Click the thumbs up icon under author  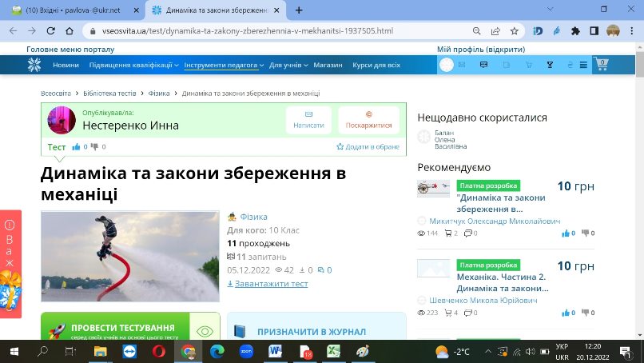(76, 147)
